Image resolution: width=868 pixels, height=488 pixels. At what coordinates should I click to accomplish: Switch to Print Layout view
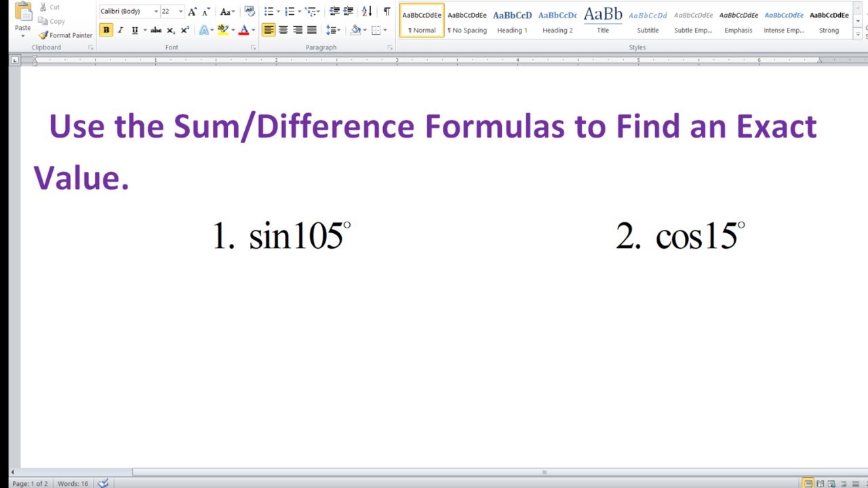tap(808, 483)
